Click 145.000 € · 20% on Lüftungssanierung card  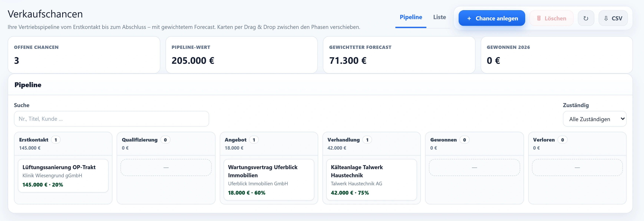point(43,185)
